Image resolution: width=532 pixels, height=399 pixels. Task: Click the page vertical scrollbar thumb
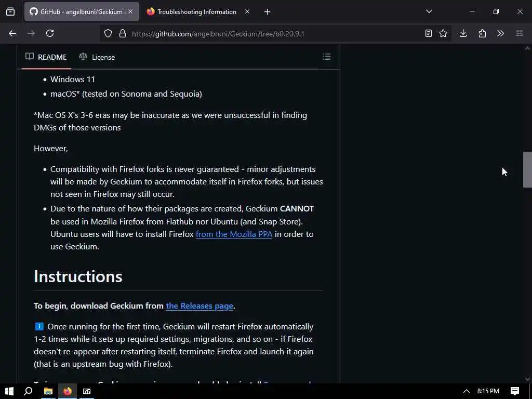(527, 169)
